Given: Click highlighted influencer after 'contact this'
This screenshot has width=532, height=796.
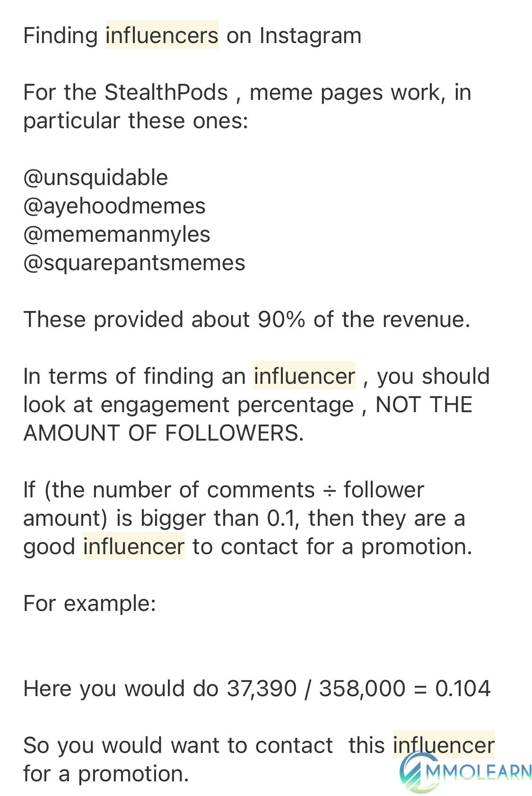Looking at the screenshot, I should coord(444,745).
